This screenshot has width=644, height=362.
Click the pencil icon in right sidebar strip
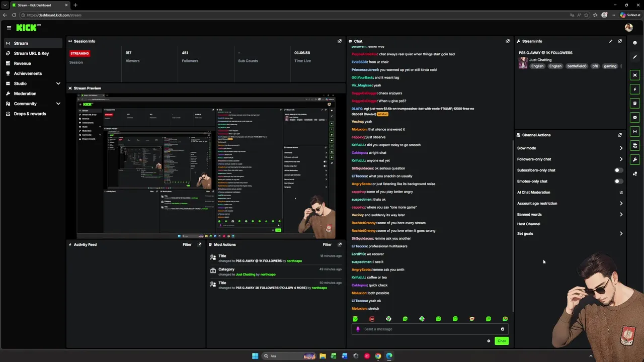[634, 57]
